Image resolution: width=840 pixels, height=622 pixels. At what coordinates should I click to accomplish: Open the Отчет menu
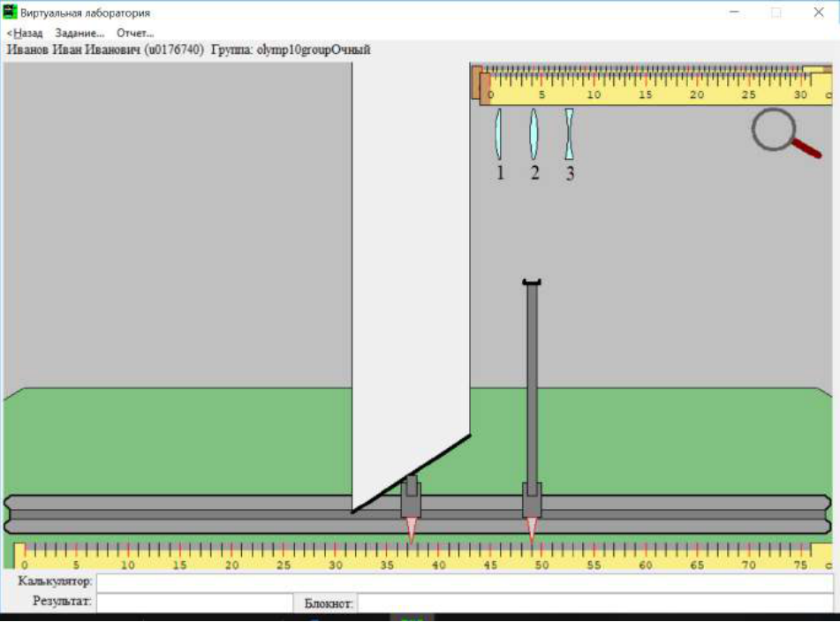(x=135, y=34)
